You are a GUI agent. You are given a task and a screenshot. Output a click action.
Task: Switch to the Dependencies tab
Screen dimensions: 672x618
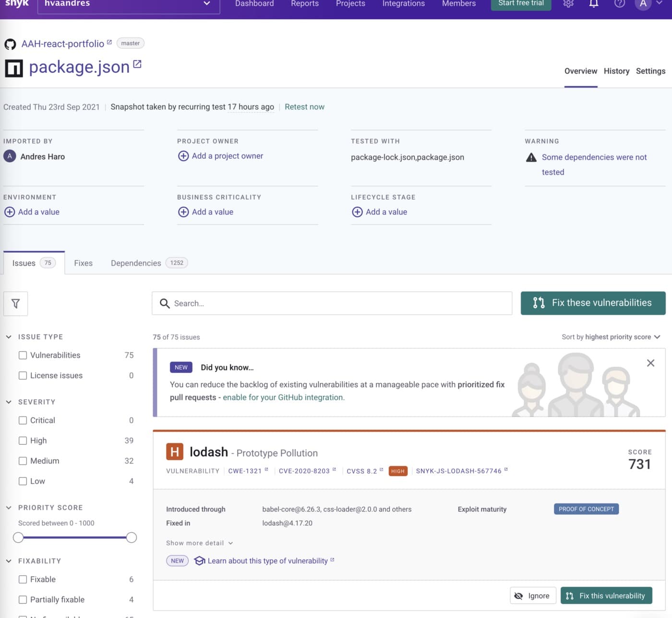[149, 263]
